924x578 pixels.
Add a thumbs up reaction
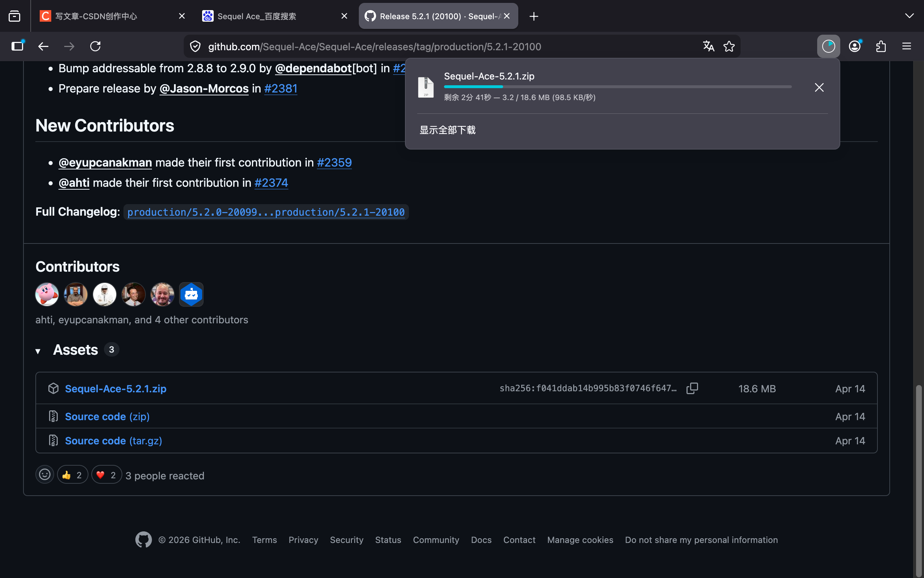(73, 475)
